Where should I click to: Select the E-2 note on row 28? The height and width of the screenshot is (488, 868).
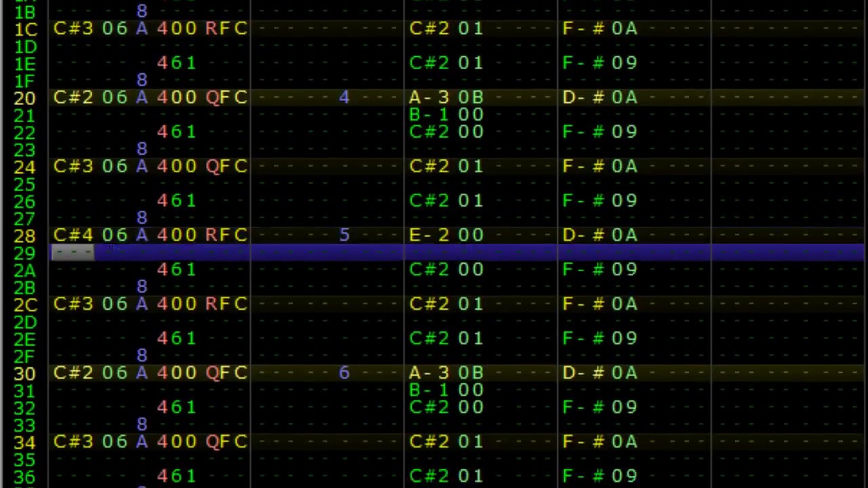(429, 235)
